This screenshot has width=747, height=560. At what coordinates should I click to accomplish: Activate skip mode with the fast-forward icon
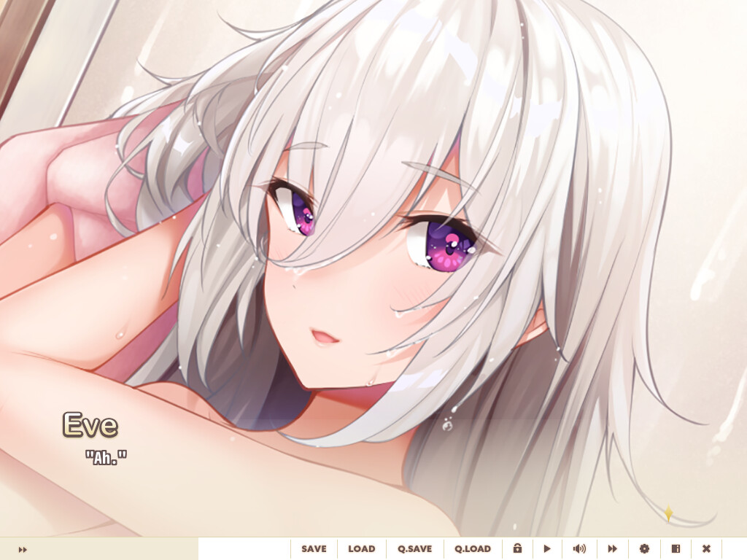pos(613,548)
